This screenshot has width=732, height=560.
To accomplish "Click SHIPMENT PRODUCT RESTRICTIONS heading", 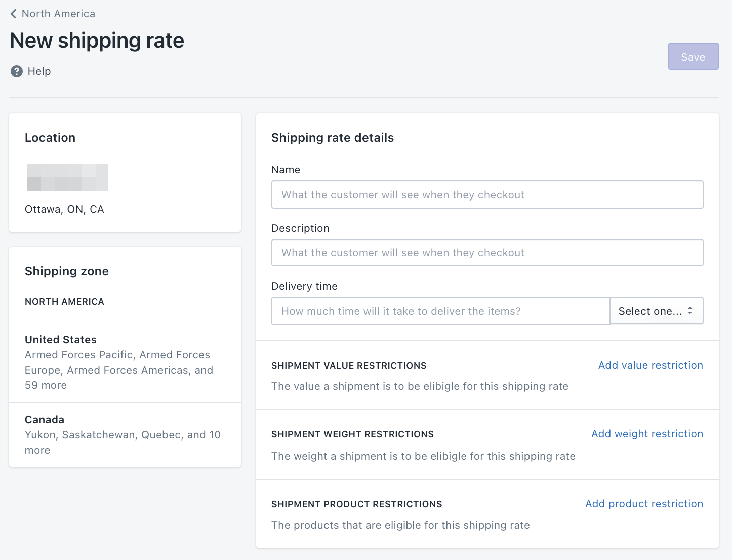I will (x=357, y=504).
